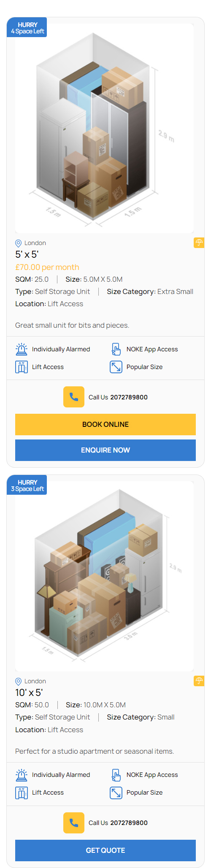Screen dimensions: 211x868
Task: Click the 'HURRY 4 Space Left' badge
Action: tap(27, 28)
